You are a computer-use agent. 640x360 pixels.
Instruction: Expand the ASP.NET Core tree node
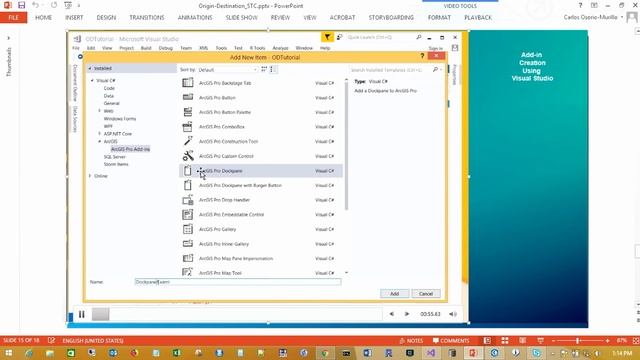[x=99, y=133]
